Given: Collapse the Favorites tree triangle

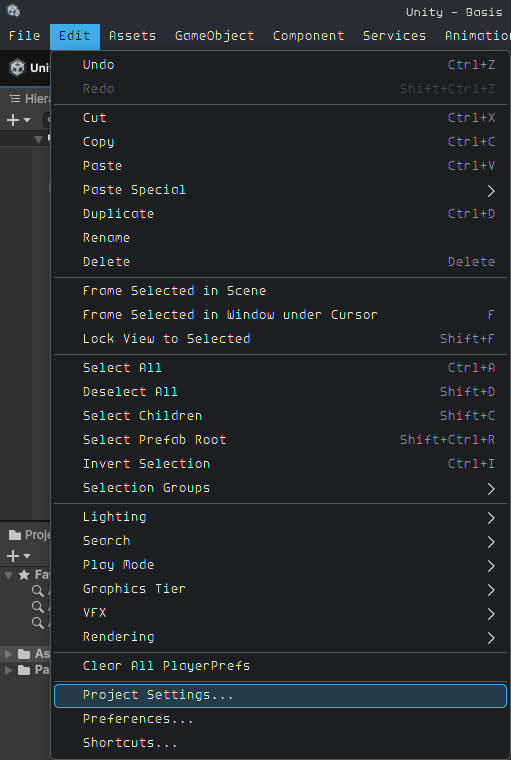Looking at the screenshot, I should [x=9, y=575].
